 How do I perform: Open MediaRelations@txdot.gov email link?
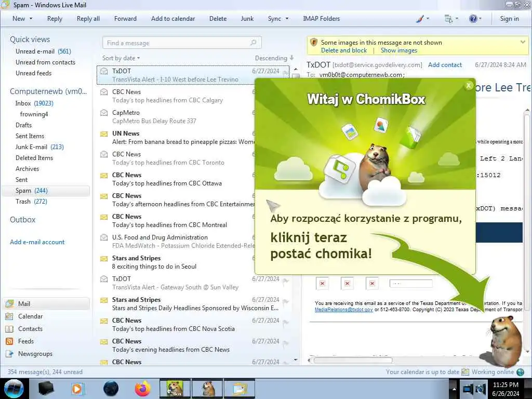pyautogui.click(x=344, y=310)
